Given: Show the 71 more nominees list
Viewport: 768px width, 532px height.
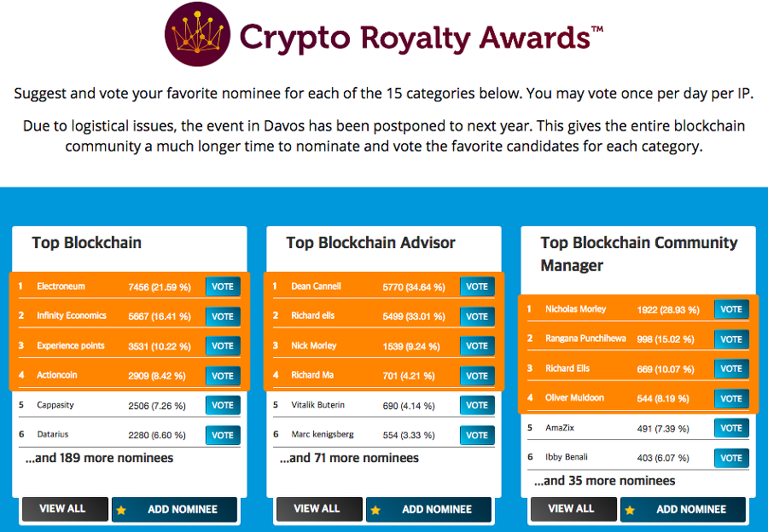Looking at the screenshot, I should 349,458.
